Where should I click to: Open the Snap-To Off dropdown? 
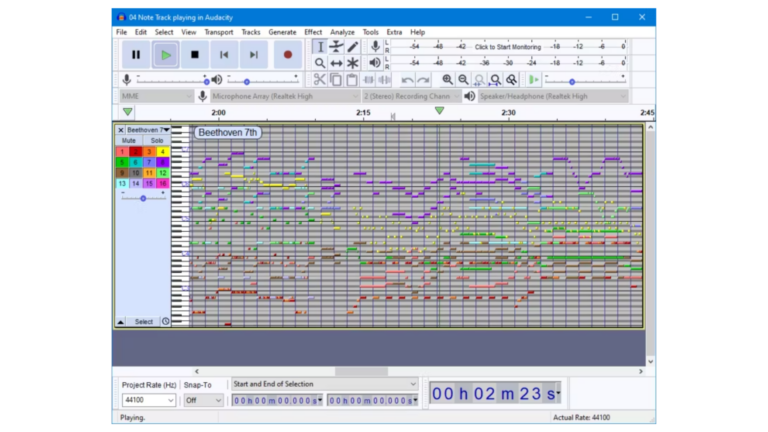204,400
